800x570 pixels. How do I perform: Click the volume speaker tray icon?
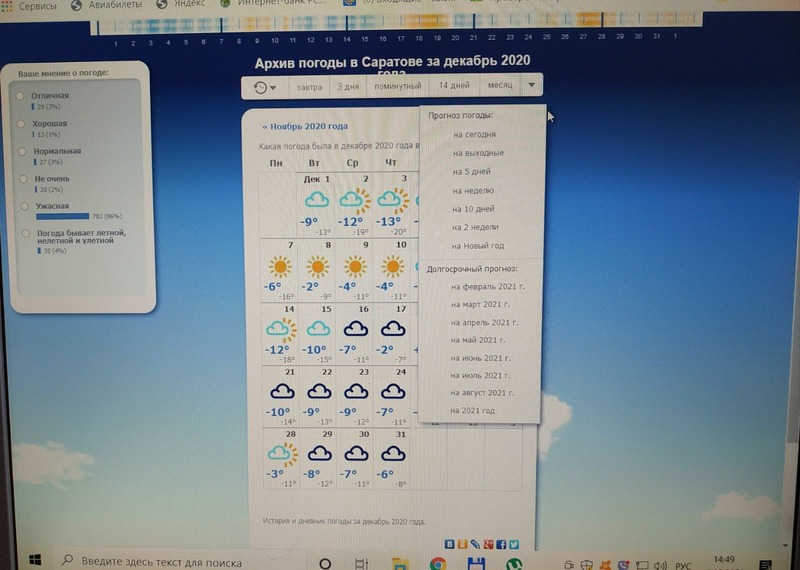coord(661,565)
